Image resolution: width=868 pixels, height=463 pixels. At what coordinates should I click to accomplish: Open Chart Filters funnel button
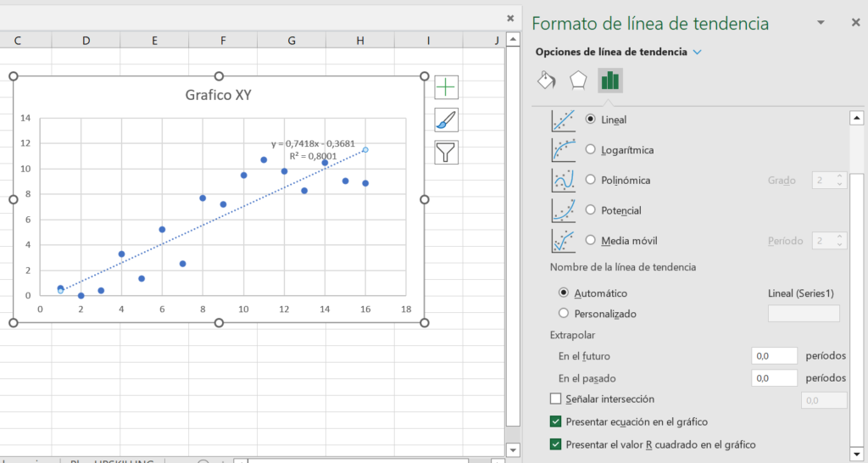click(x=446, y=152)
